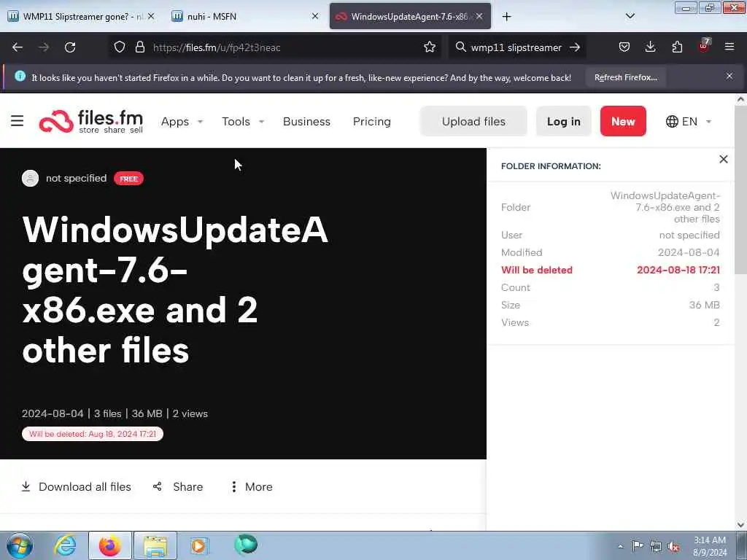Show hidden system tray icons
Image resolution: width=747 pixels, height=560 pixels.
pyautogui.click(x=620, y=547)
